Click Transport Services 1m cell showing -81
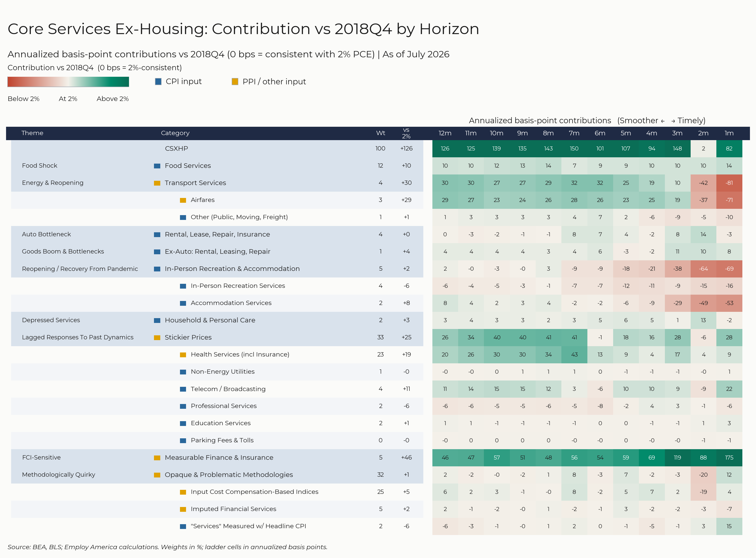Image resolution: width=756 pixels, height=558 pixels. click(729, 183)
